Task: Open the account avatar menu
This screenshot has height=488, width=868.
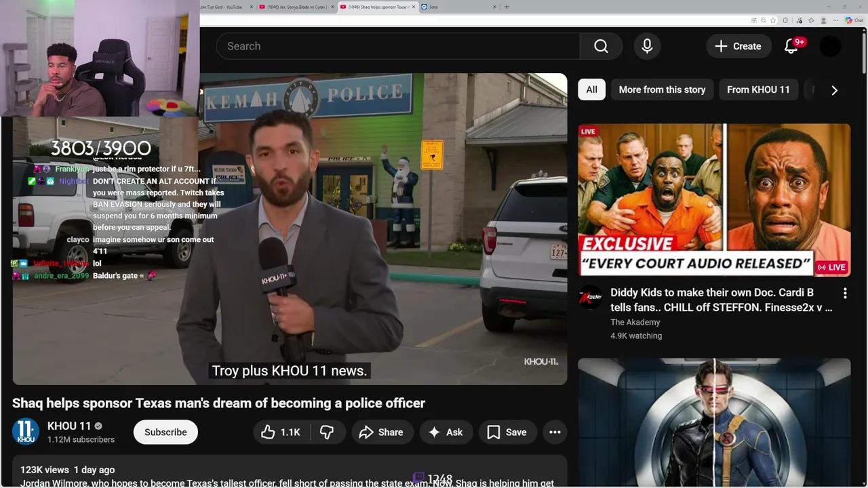Action: [x=831, y=46]
